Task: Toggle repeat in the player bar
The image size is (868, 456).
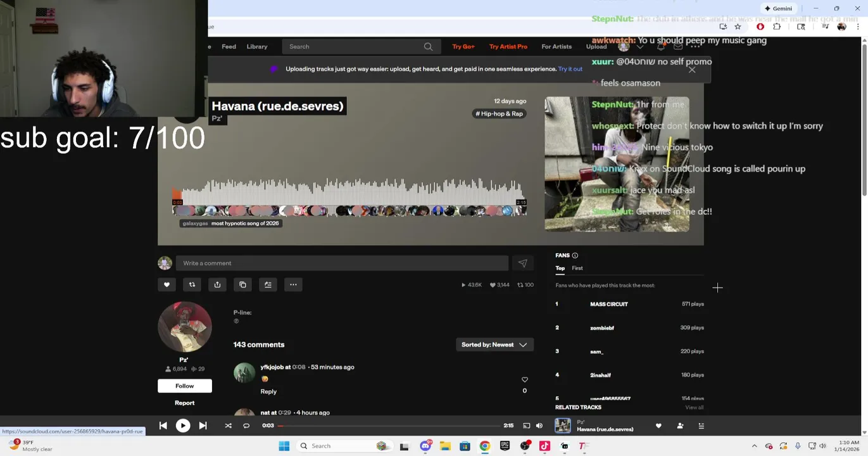Action: click(246, 426)
